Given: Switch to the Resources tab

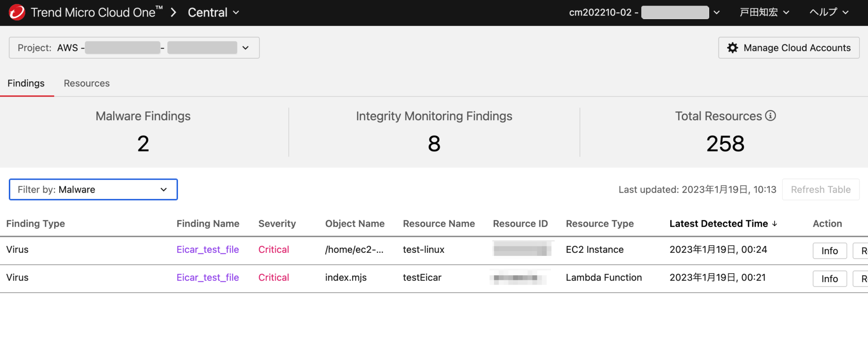Looking at the screenshot, I should coord(86,83).
